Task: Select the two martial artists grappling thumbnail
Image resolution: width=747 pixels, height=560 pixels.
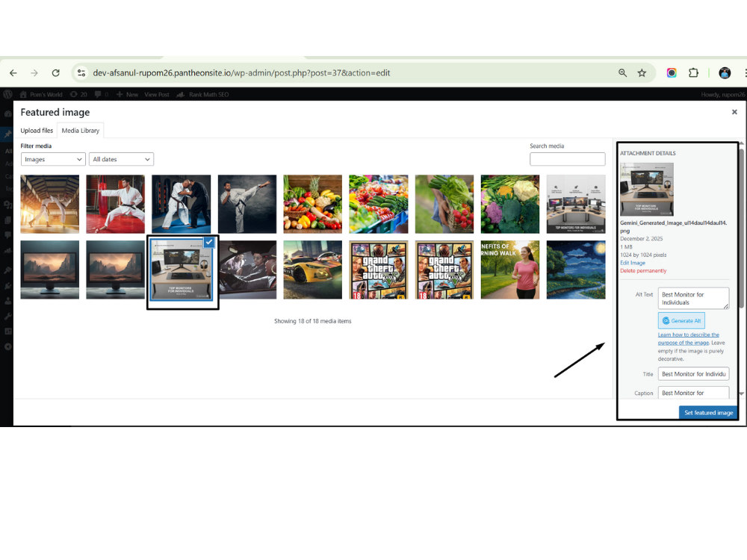Action: point(181,204)
